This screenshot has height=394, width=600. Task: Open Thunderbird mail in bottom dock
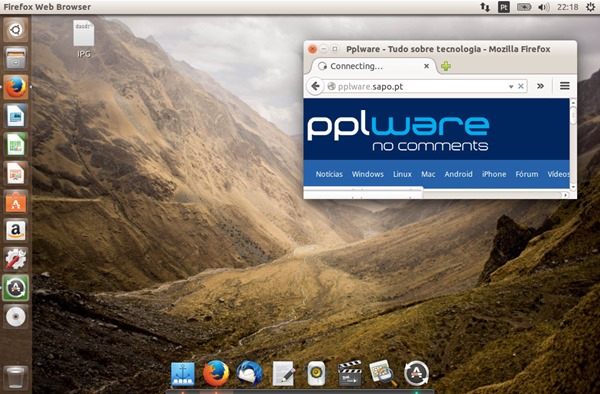pos(249,373)
